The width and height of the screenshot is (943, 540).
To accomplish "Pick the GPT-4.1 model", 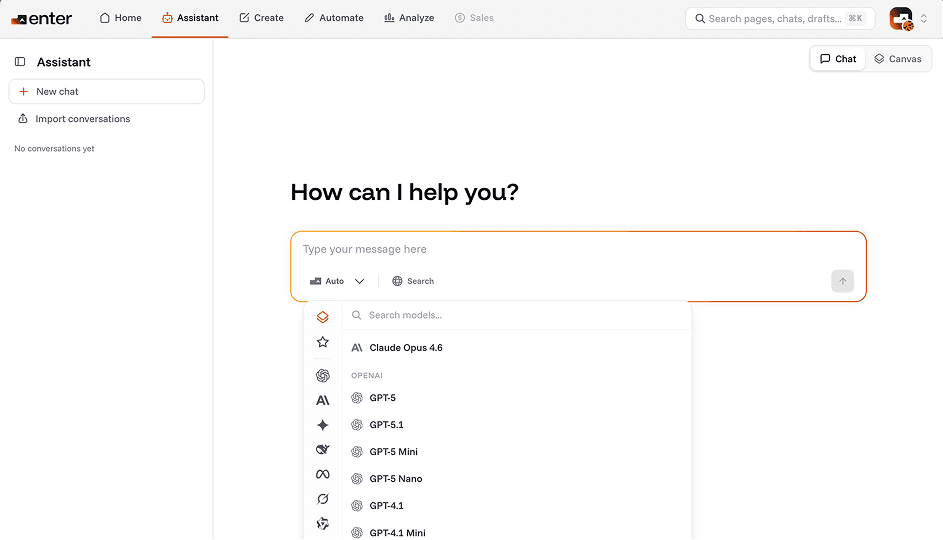I will click(x=517, y=506).
